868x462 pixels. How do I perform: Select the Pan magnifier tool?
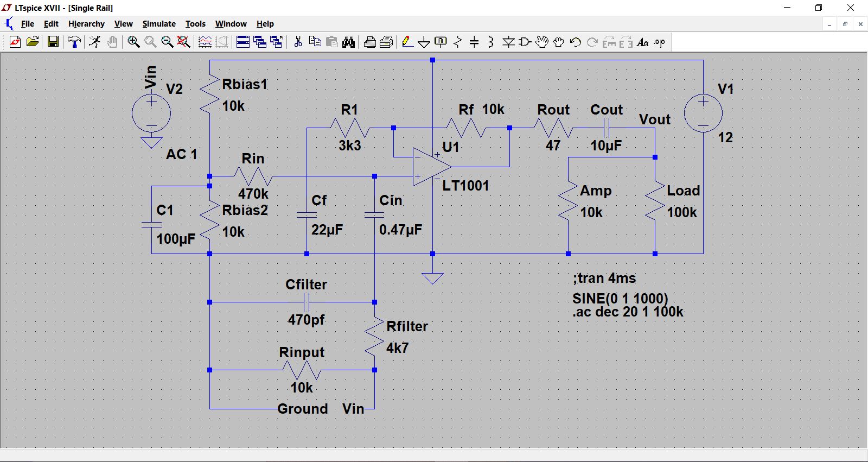[150, 42]
